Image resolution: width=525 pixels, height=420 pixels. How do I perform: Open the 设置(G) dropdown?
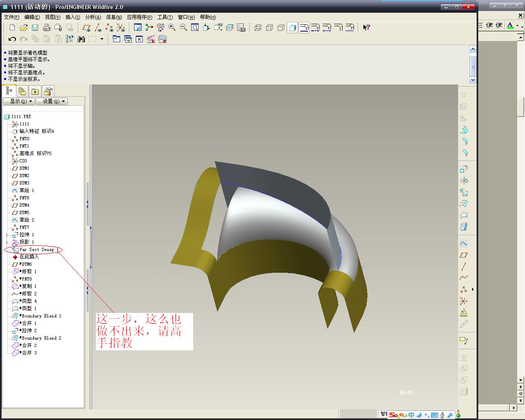coord(51,101)
